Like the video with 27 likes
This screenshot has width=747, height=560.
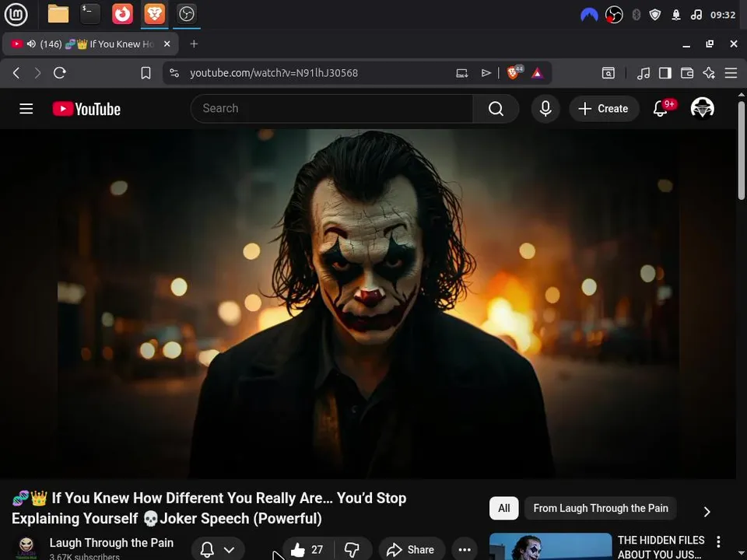pyautogui.click(x=307, y=550)
